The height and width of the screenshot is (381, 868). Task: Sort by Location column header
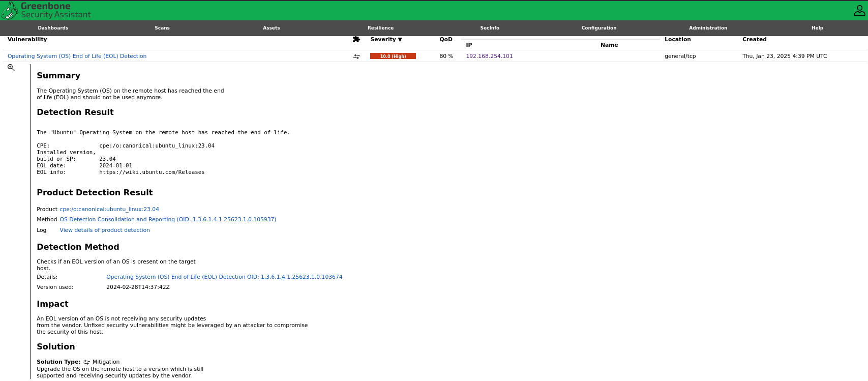(678, 39)
